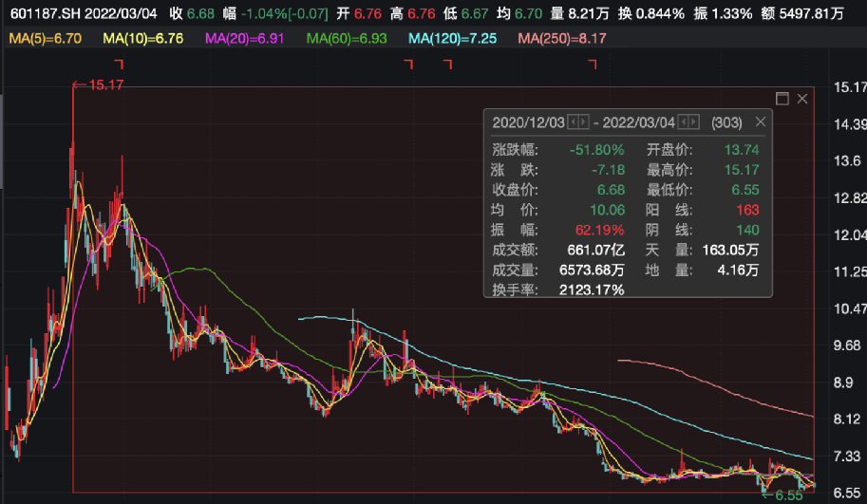This screenshot has height=504, width=867.
Task: Step the end date 2022/03/04 backward
Action: coord(685,122)
